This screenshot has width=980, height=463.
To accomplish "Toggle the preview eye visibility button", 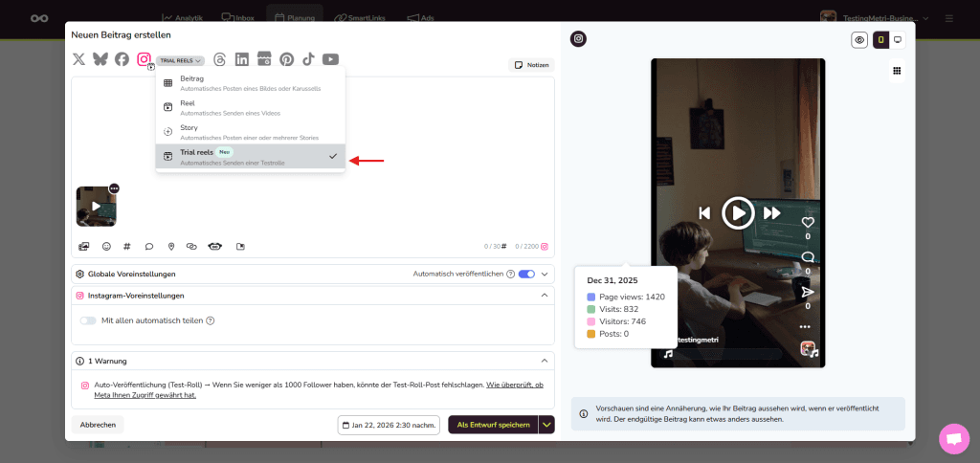I will (860, 40).
